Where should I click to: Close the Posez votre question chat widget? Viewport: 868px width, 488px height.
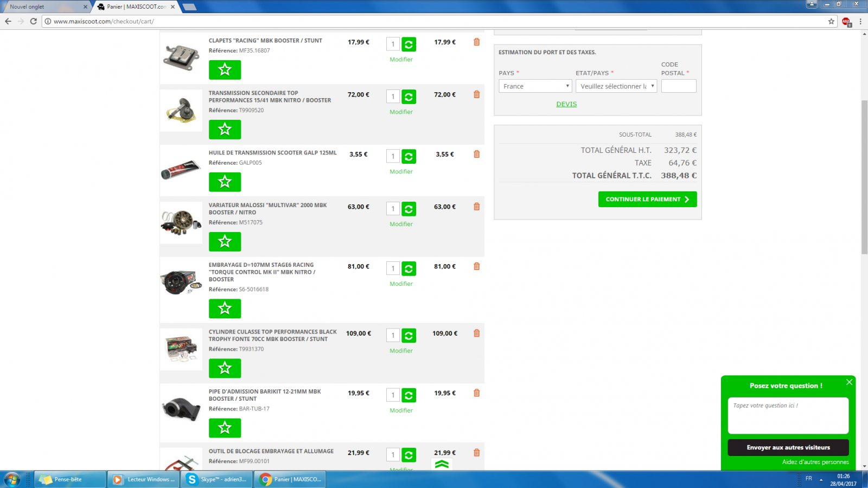pos(849,382)
